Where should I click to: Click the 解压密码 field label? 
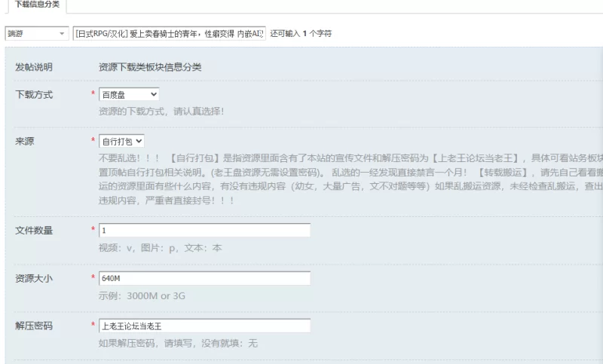point(34,326)
